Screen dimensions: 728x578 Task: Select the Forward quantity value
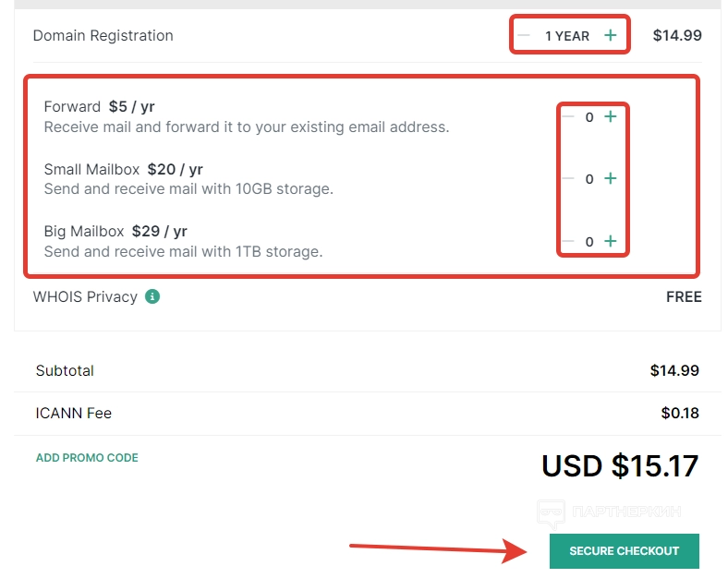click(x=589, y=117)
